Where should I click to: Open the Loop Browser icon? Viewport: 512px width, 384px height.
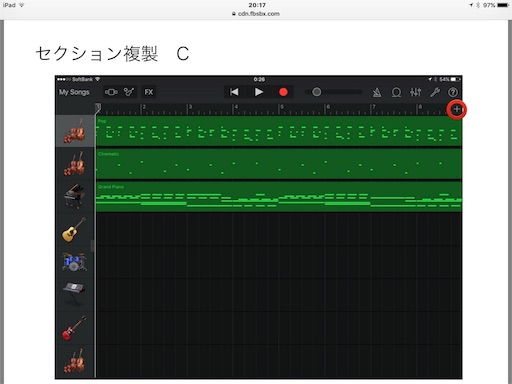(x=396, y=92)
